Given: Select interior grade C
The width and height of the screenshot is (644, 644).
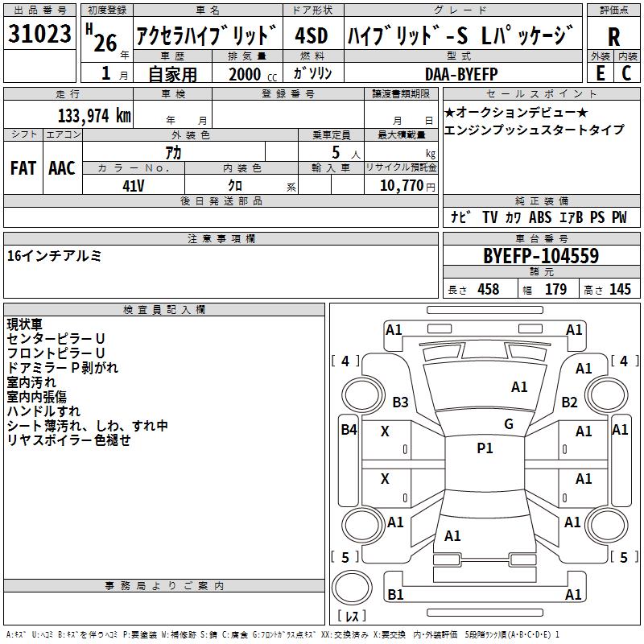Looking at the screenshot, I should 626,72.
